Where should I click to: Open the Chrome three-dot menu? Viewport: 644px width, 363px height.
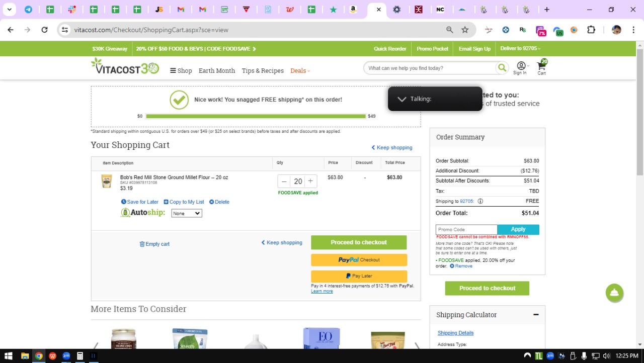633,30
